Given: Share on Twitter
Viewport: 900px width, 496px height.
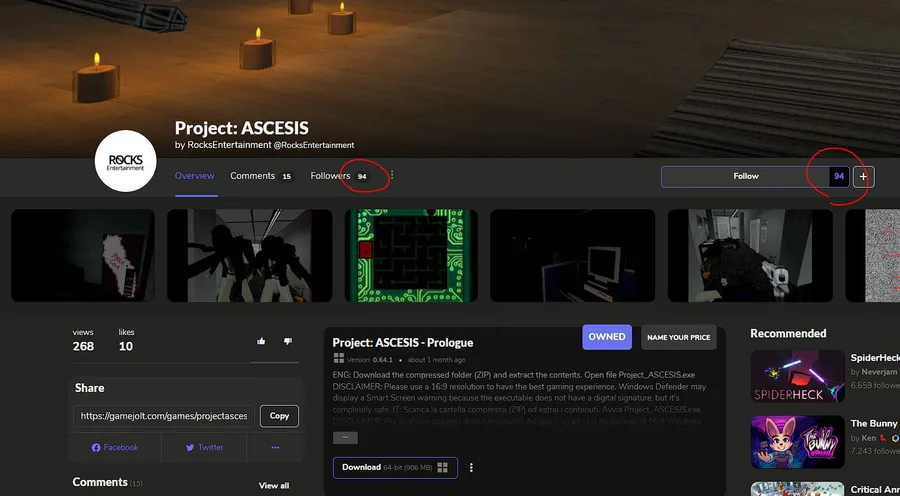Looking at the screenshot, I should [204, 448].
